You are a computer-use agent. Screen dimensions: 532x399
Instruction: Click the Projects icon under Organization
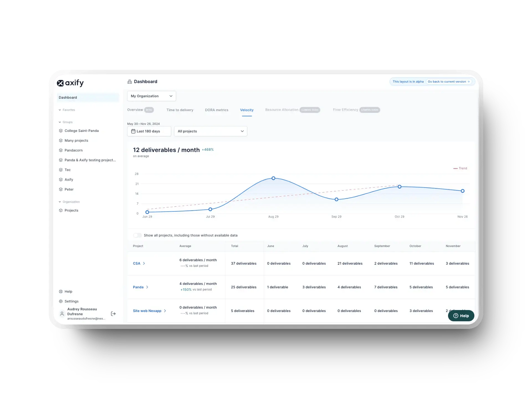pyautogui.click(x=61, y=210)
